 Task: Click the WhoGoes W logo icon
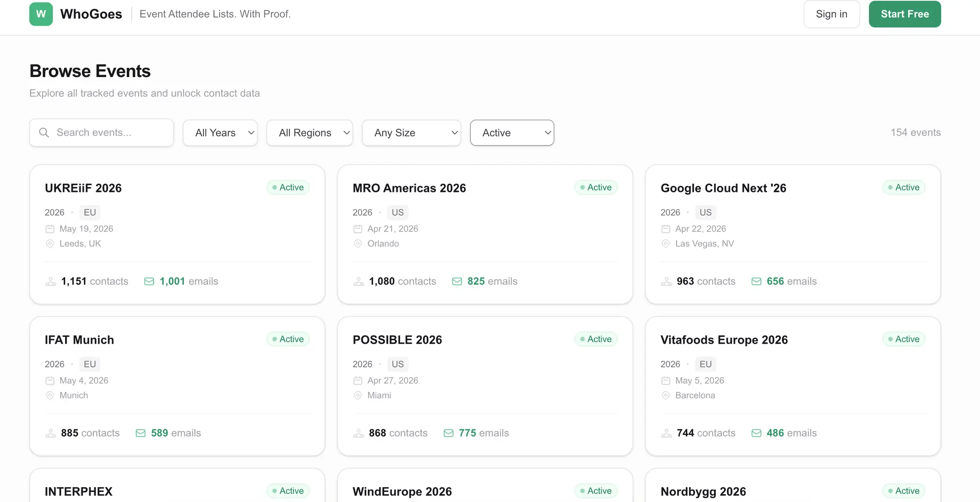[41, 14]
